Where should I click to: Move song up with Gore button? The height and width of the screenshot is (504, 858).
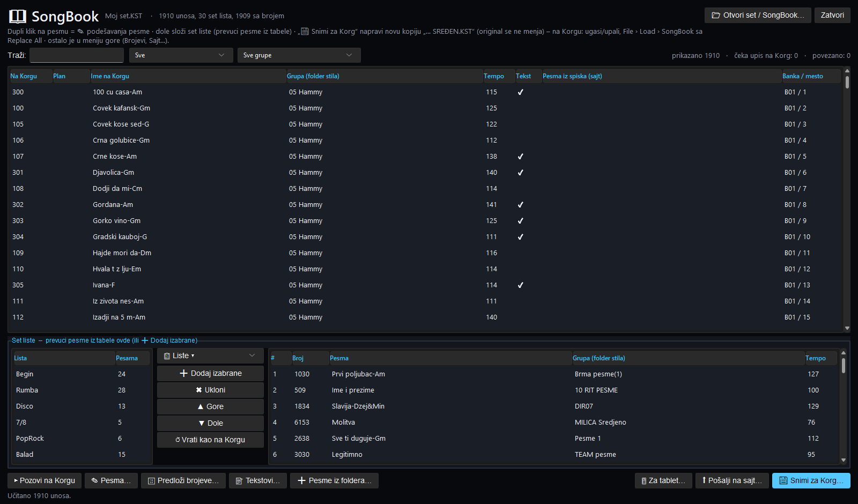210,406
